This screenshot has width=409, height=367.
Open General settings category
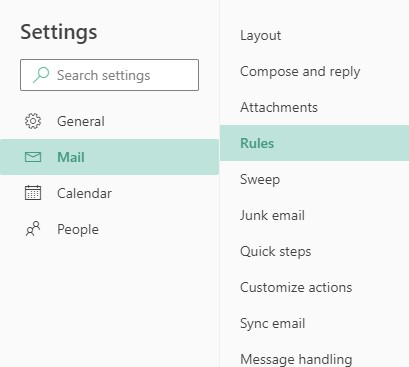(x=109, y=121)
